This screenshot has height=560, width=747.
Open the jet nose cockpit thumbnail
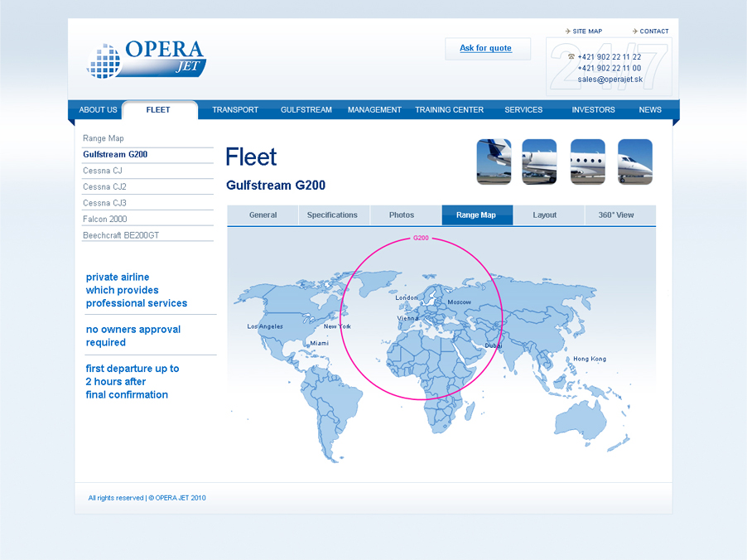[x=635, y=162]
